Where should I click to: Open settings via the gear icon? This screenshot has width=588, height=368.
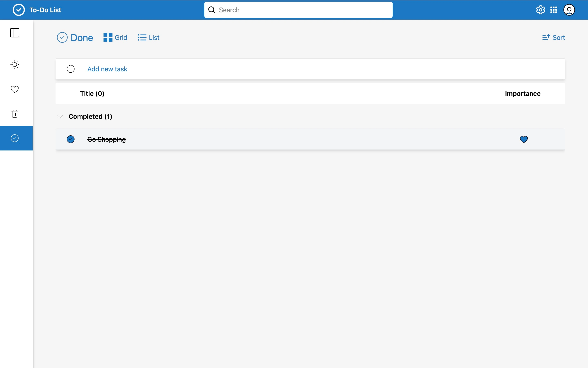[x=540, y=10]
